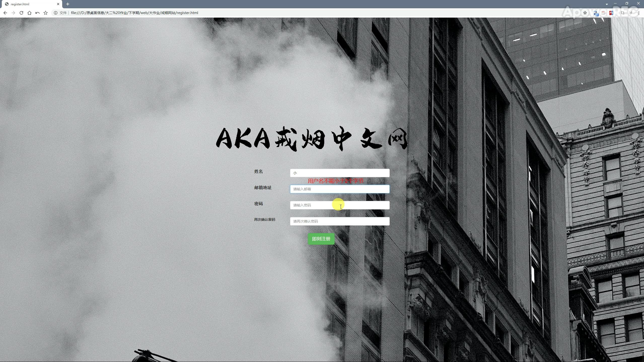This screenshot has width=644, height=362.
Task: Click the undo close-tab arrow icon
Action: pyautogui.click(x=38, y=13)
